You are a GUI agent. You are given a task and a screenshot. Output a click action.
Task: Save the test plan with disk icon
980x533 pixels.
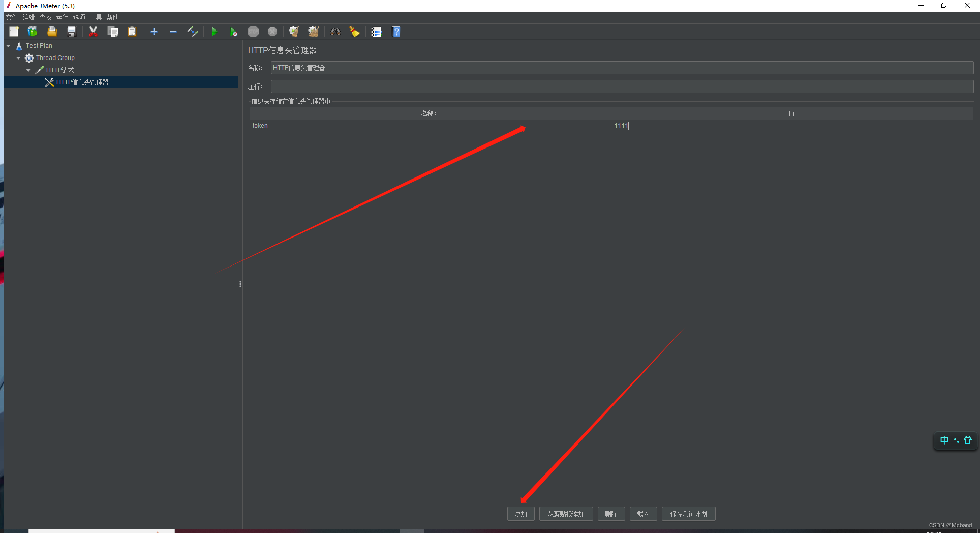(72, 32)
